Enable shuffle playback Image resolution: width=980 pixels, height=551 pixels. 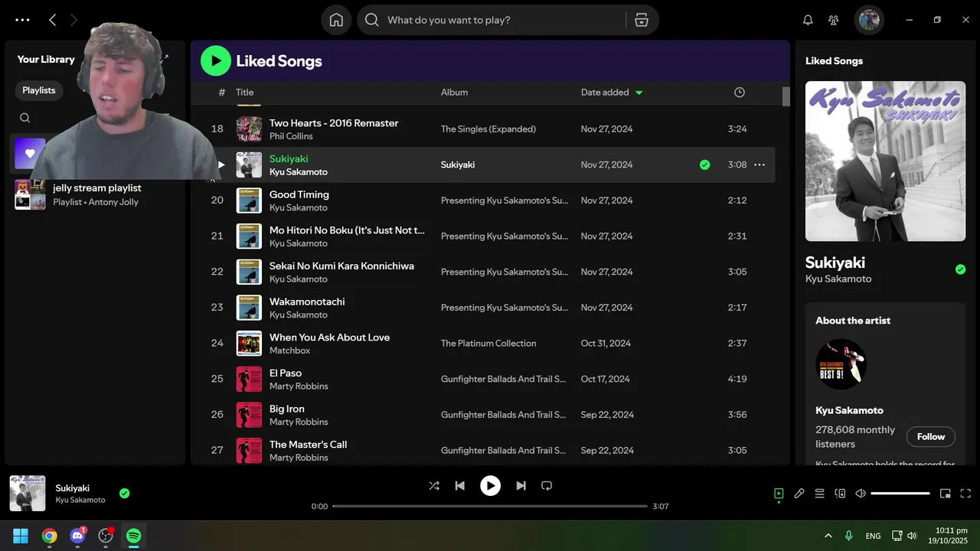(434, 485)
